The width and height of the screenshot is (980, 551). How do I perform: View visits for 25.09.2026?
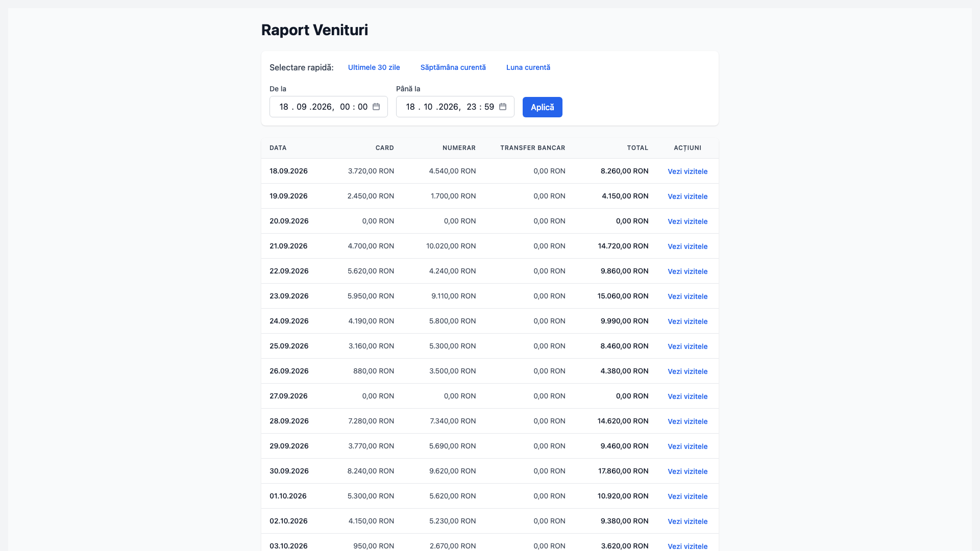(688, 346)
